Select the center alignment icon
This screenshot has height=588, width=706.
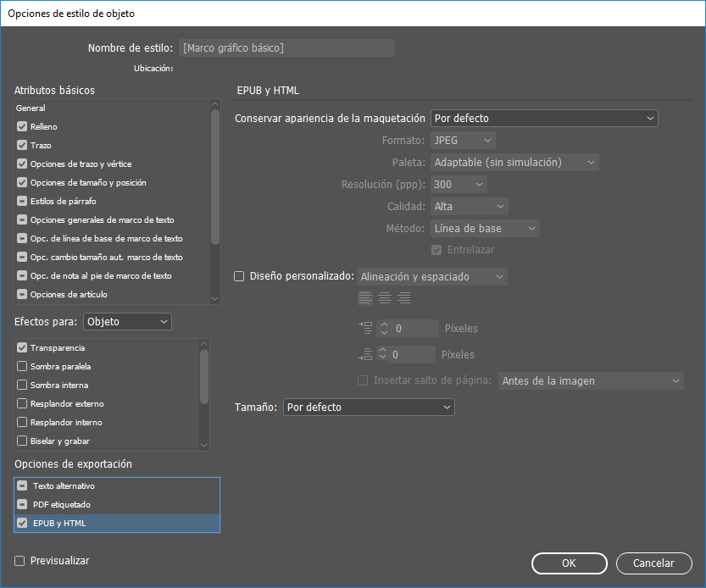[384, 297]
